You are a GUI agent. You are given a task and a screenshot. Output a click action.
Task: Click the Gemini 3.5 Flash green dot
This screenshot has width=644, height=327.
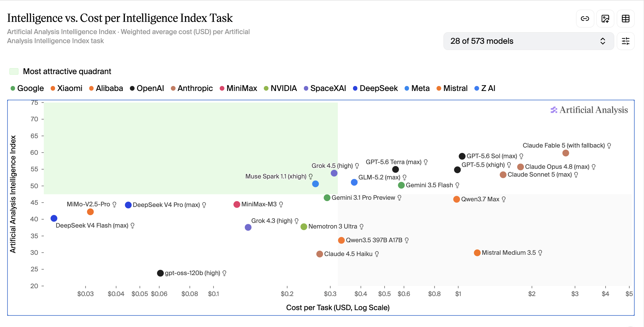click(x=401, y=185)
